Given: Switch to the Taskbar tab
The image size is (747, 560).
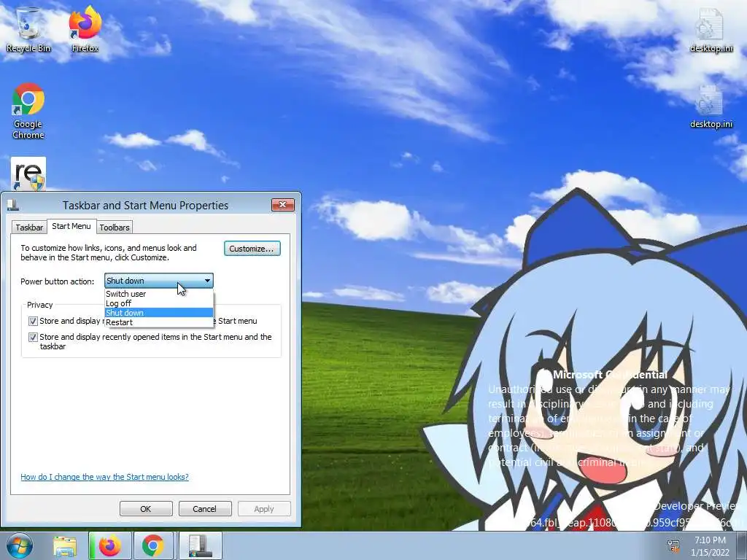Looking at the screenshot, I should [29, 227].
